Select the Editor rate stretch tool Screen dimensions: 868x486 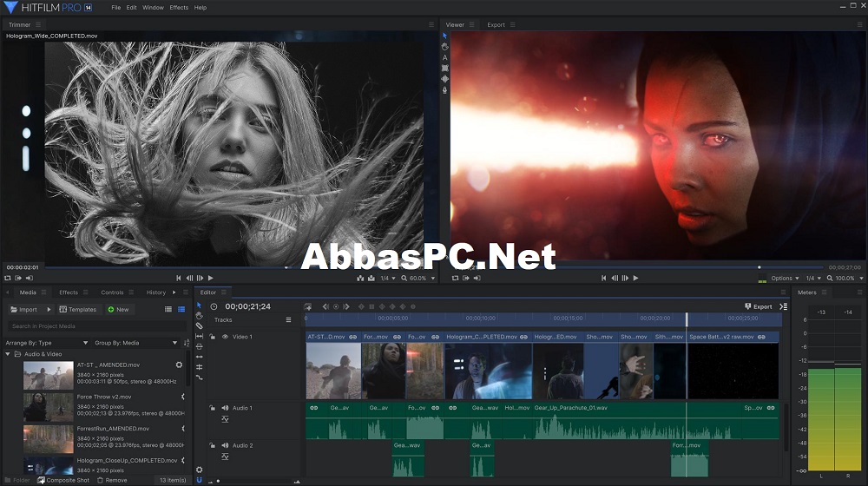200,378
